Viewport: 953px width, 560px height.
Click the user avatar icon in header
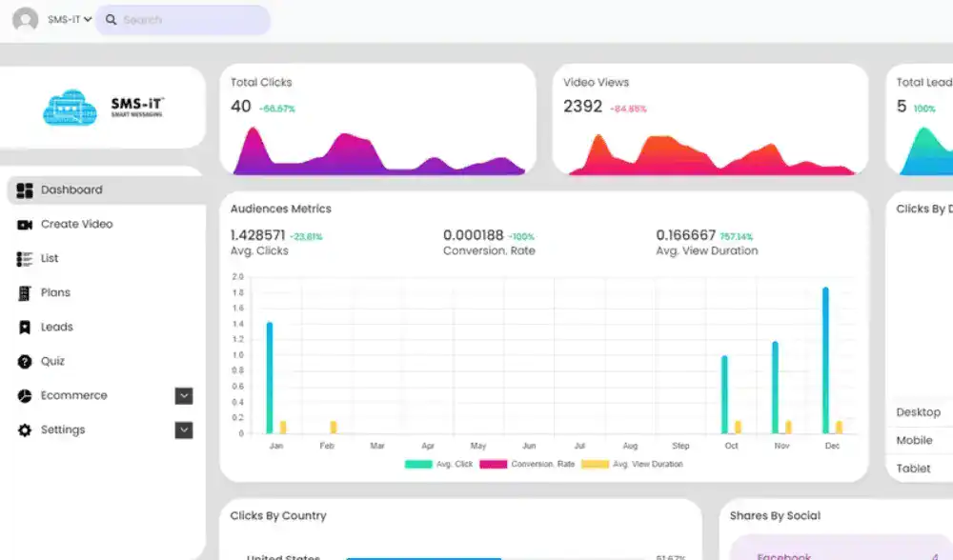point(26,20)
